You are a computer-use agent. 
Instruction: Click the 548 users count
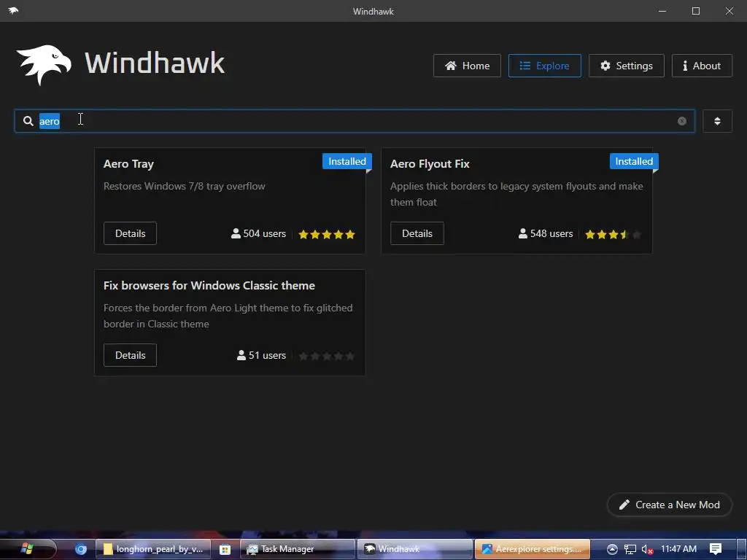coord(546,234)
